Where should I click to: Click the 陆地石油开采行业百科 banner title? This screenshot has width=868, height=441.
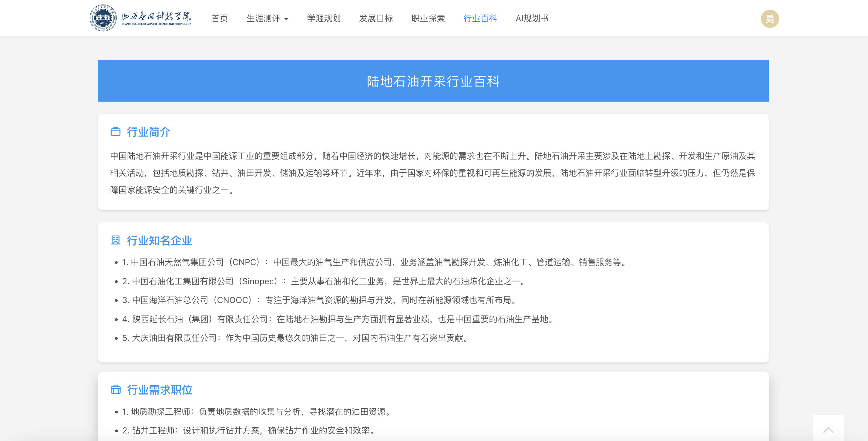433,81
